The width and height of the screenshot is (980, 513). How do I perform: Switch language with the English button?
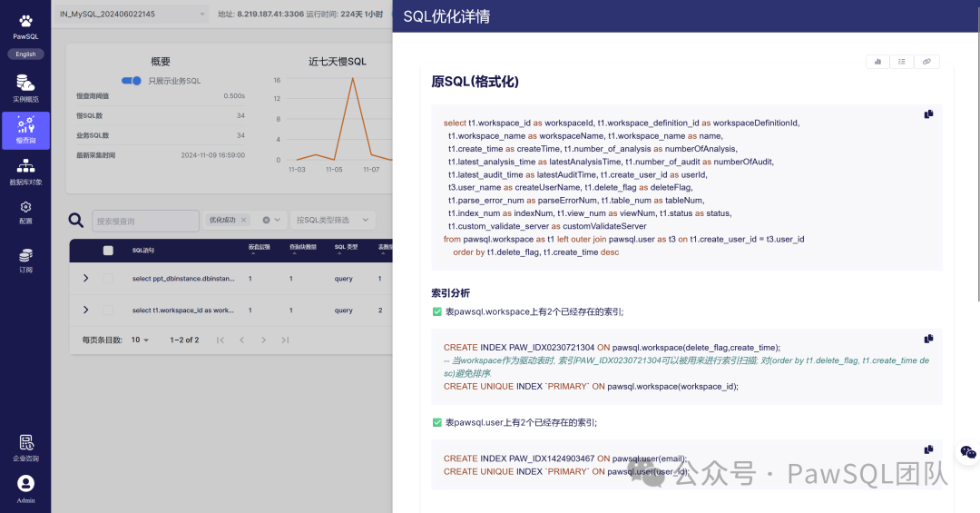tap(25, 54)
